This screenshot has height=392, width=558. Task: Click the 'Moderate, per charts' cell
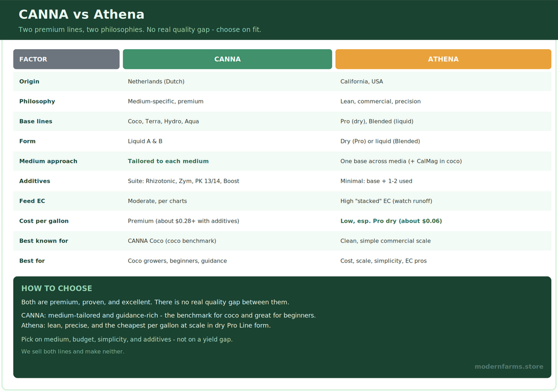pyautogui.click(x=157, y=201)
